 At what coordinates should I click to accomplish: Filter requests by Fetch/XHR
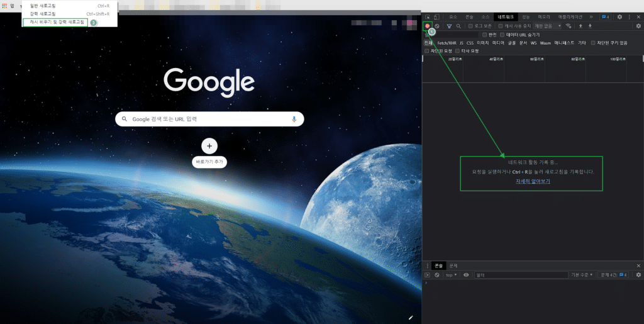click(447, 43)
